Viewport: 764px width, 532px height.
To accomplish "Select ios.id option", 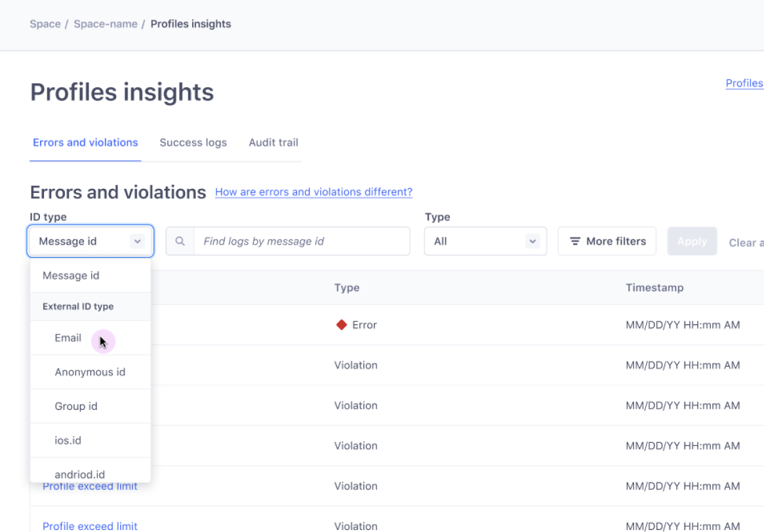I will (x=90, y=440).
